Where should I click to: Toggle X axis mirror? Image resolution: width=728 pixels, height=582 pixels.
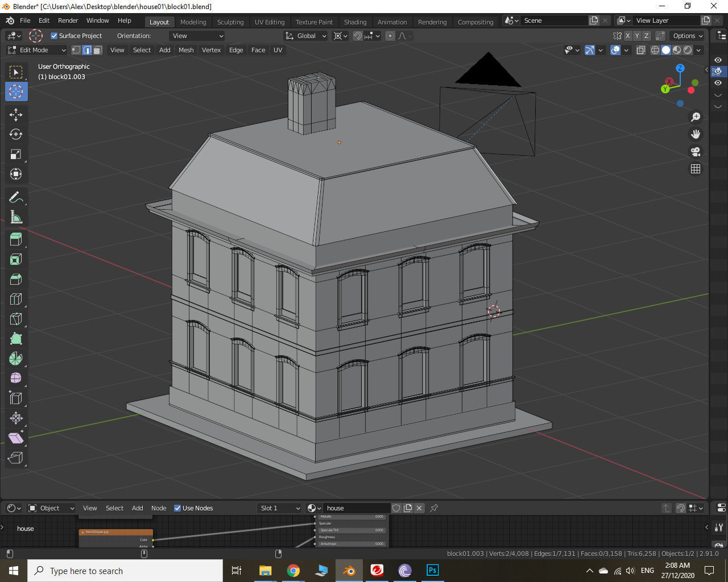[x=628, y=36]
